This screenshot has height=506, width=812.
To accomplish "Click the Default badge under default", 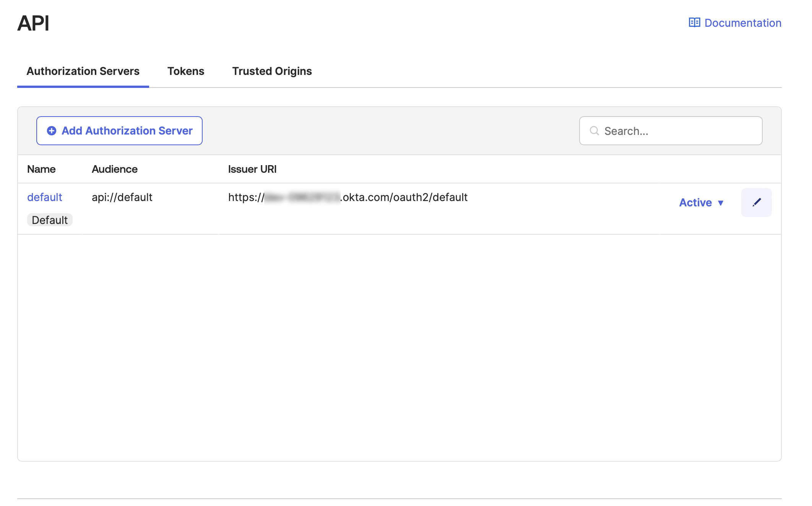I will 50,219.
